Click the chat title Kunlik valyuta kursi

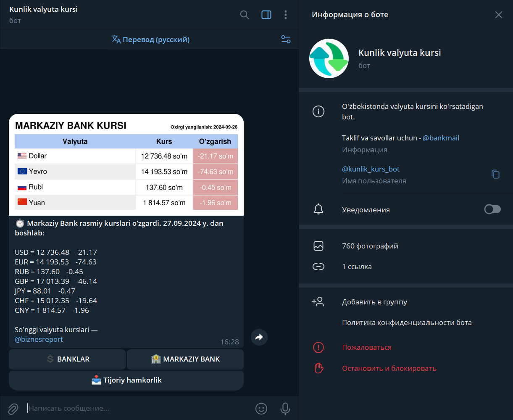43,9
